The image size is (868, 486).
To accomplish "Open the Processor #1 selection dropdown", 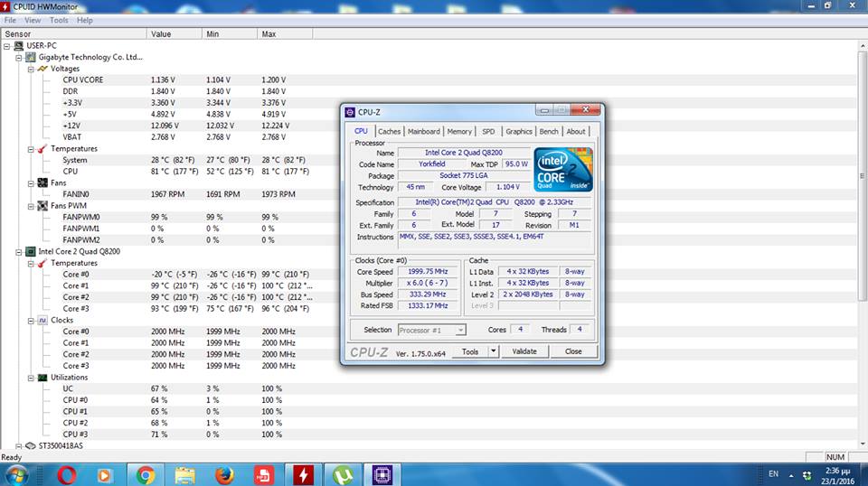I will pyautogui.click(x=460, y=330).
